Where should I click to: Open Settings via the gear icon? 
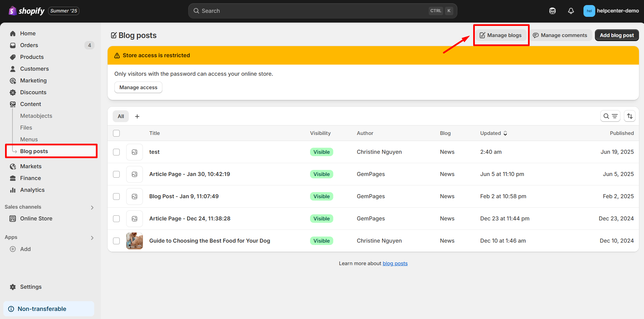tap(12, 287)
